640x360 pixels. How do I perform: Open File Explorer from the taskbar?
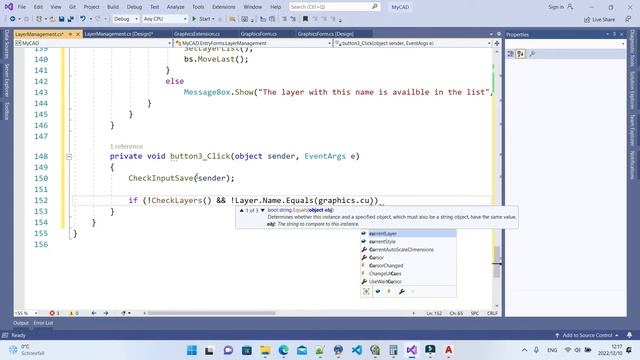click(x=265, y=350)
